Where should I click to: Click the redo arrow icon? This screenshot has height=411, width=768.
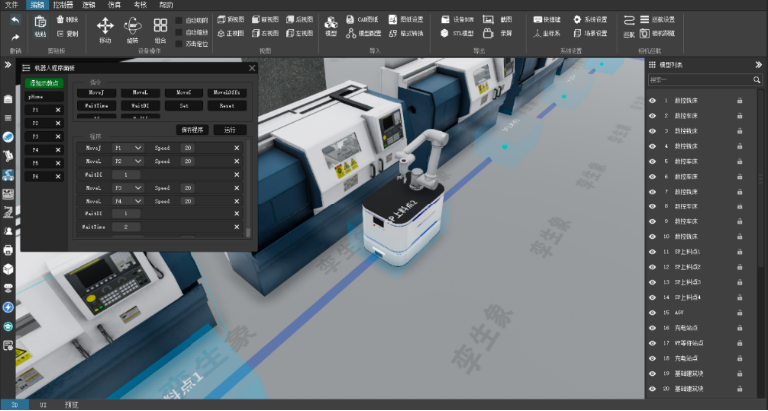(15, 37)
